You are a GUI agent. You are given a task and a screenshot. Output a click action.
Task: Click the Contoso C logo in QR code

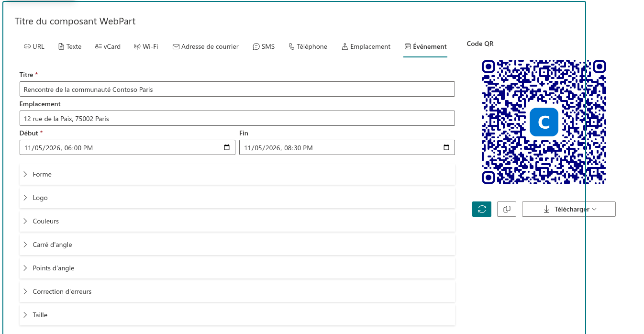tap(544, 122)
